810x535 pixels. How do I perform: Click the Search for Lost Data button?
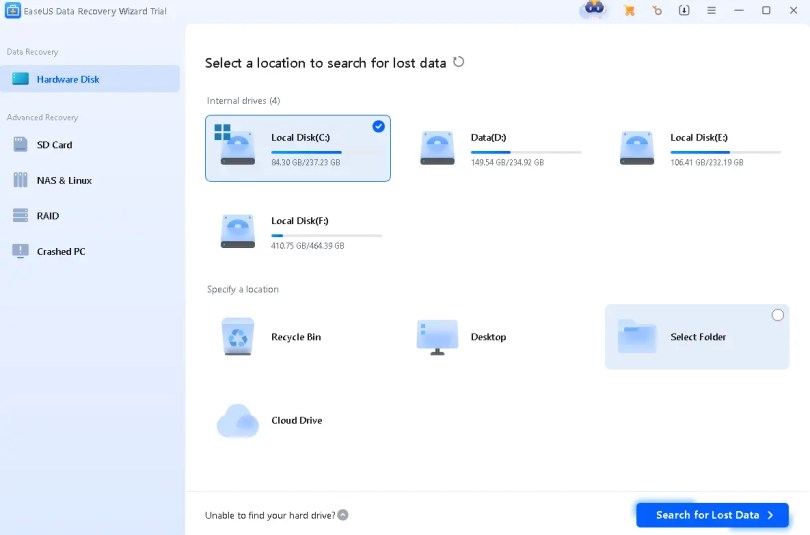click(712, 515)
